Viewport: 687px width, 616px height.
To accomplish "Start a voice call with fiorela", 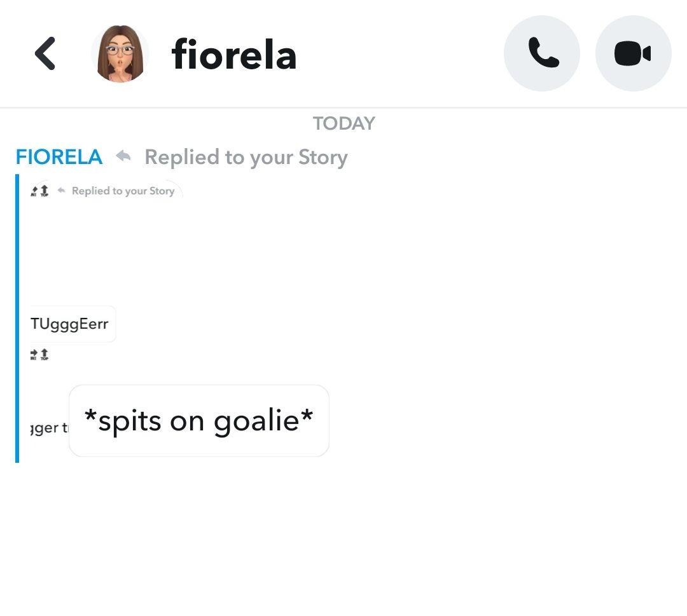I will 542,53.
